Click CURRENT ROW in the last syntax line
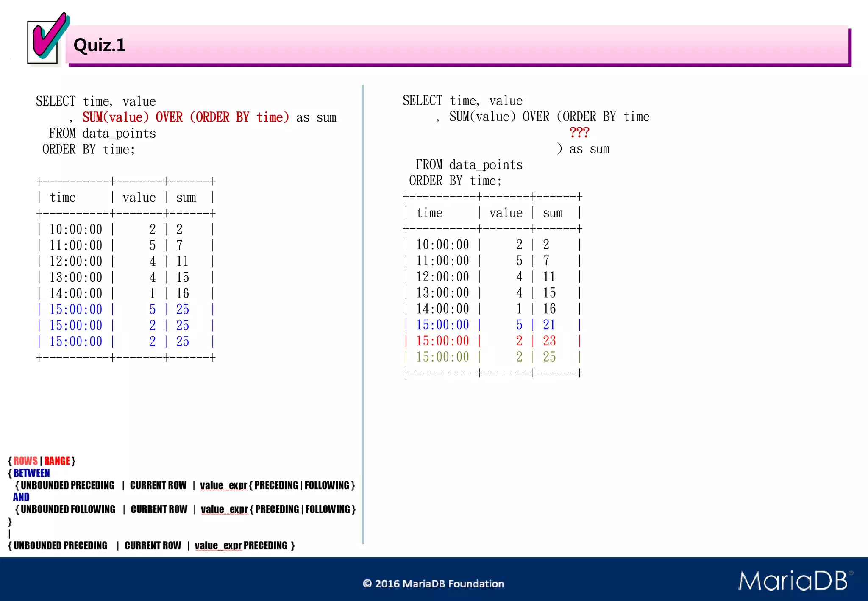The height and width of the screenshot is (601, 868). coord(153,545)
